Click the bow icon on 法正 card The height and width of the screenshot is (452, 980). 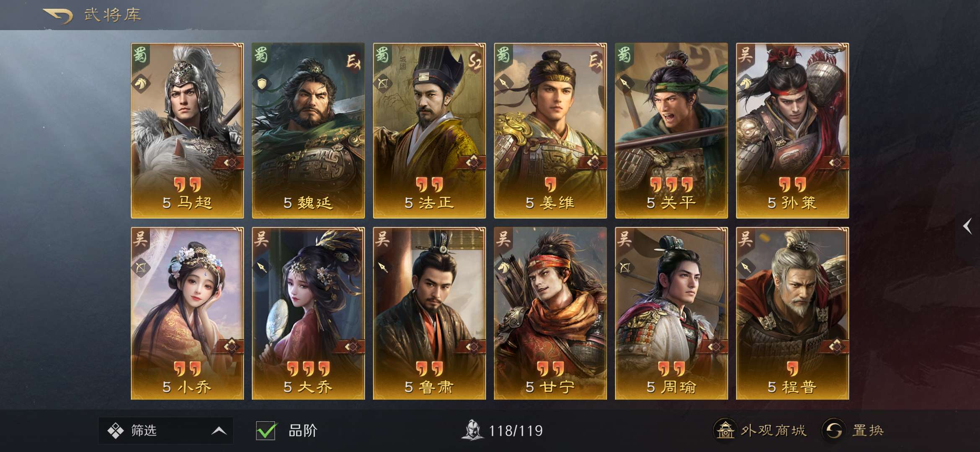click(x=383, y=83)
